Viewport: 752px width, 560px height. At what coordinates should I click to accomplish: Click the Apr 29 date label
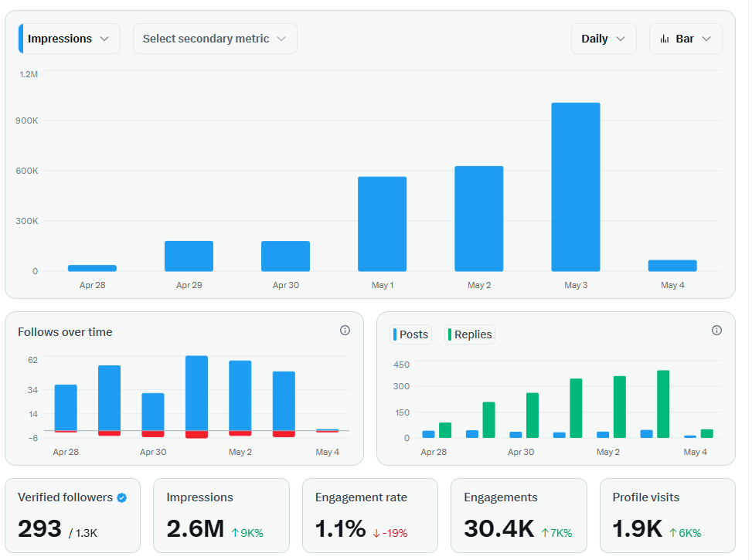[189, 285]
